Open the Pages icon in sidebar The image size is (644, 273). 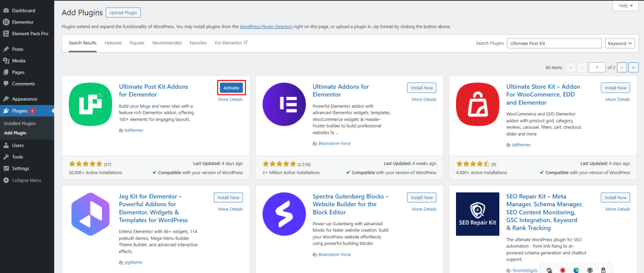(6, 72)
